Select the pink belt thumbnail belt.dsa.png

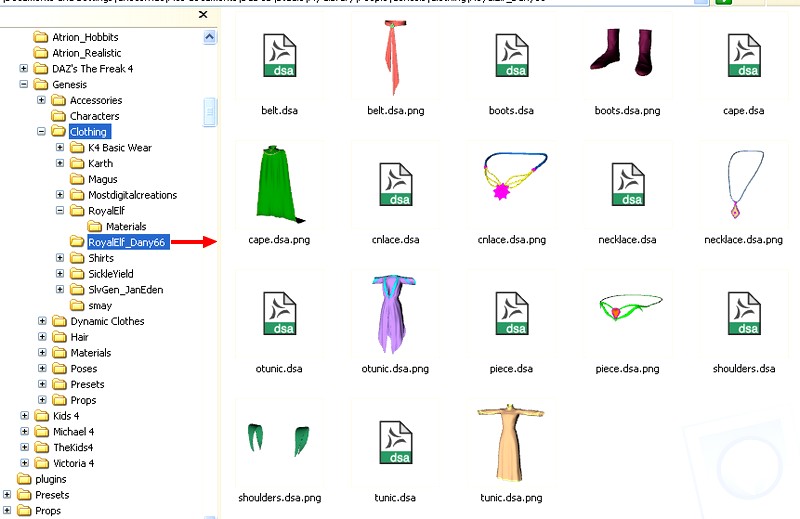(x=394, y=57)
